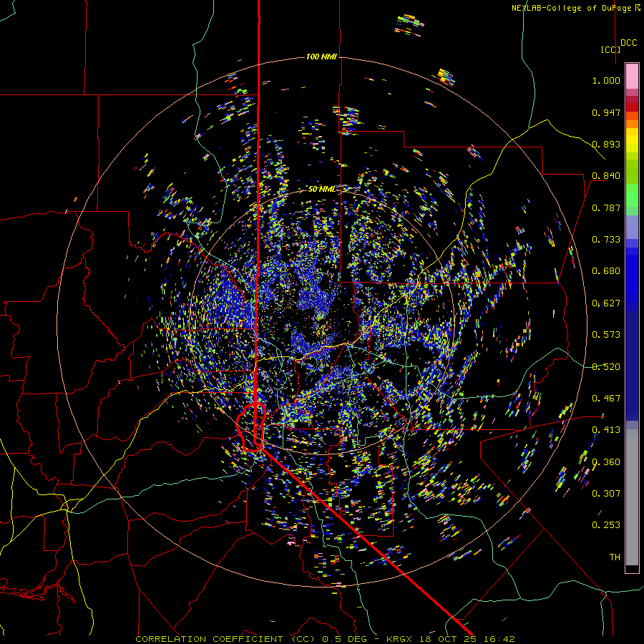
Task: Pick the lavender color bar segment
Action: (x=632, y=227)
